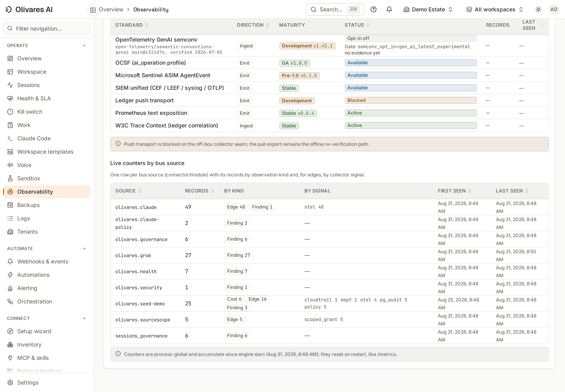Image resolution: width=565 pixels, height=392 pixels.
Task: Sort counters by LAST SEEN column
Action: coord(512,191)
